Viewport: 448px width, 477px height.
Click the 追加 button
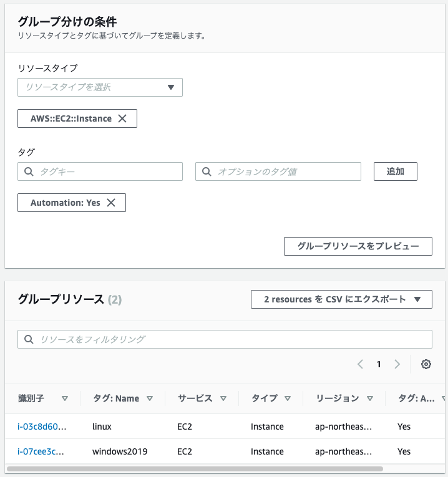(x=396, y=171)
